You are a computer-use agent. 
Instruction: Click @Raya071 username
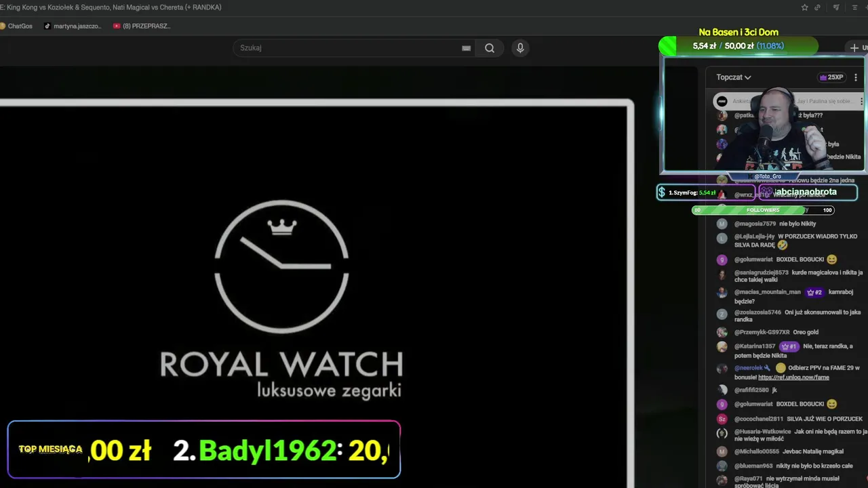tap(749, 479)
